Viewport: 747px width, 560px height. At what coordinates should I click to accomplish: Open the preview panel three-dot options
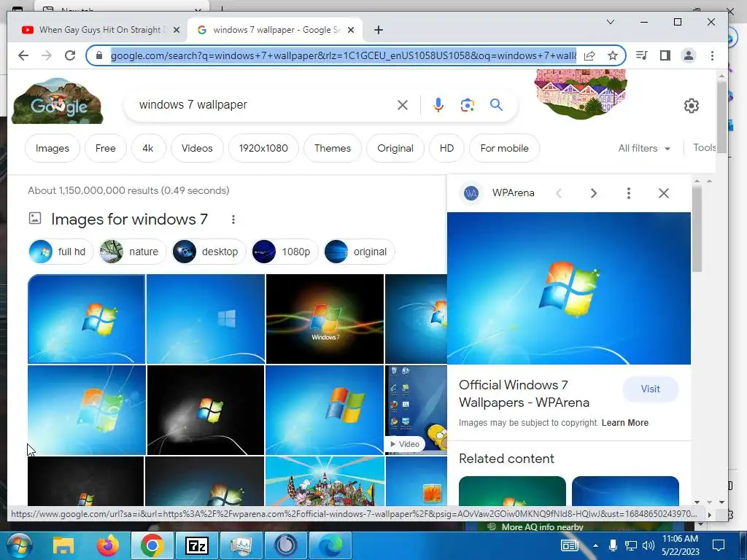(x=629, y=192)
